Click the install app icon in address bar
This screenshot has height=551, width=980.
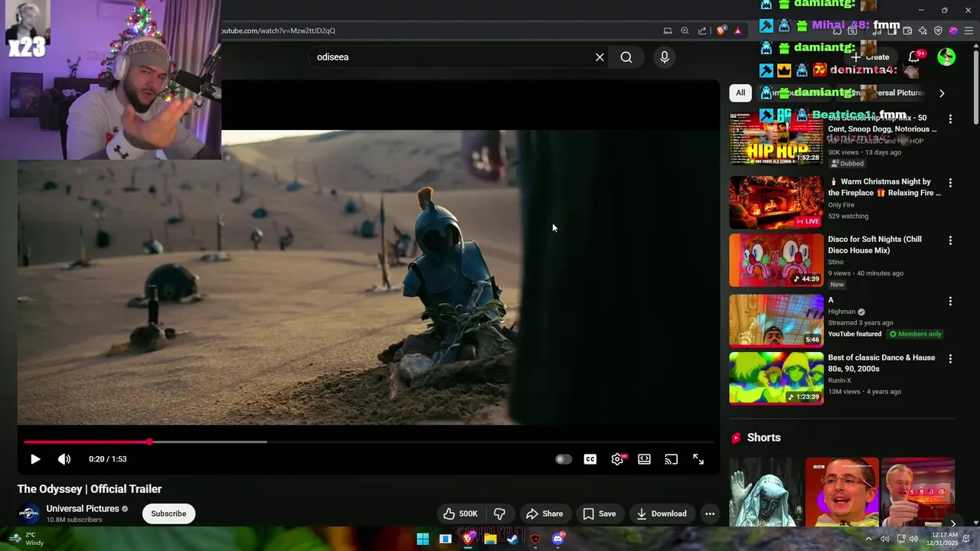pyautogui.click(x=668, y=31)
